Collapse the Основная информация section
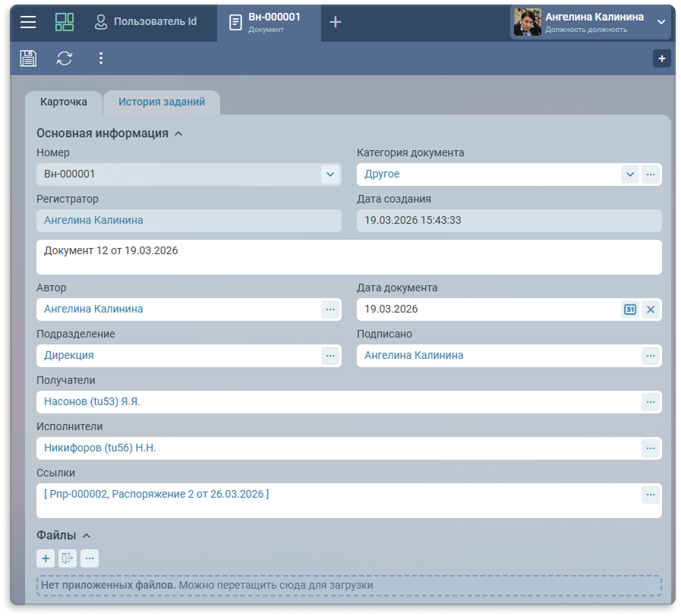Viewport: 681px width, 616px height. point(178,134)
